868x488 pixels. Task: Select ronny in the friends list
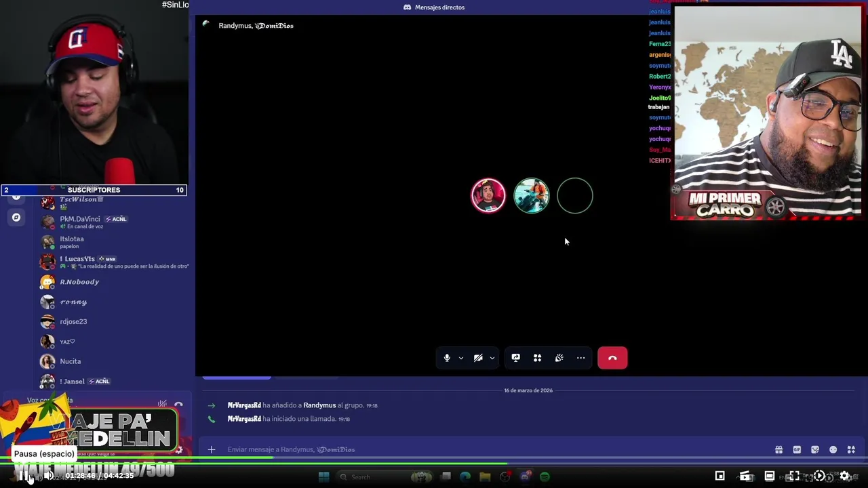click(x=112, y=302)
